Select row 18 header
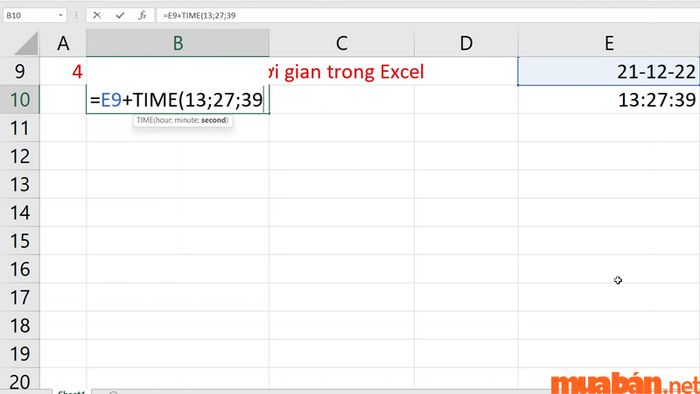This screenshot has height=394, width=700. point(20,325)
